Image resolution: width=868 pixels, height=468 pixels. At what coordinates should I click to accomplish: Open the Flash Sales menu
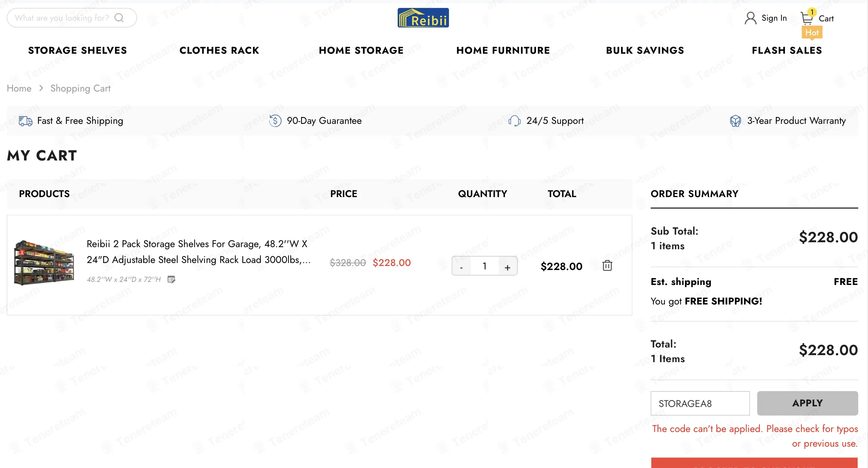pos(787,51)
